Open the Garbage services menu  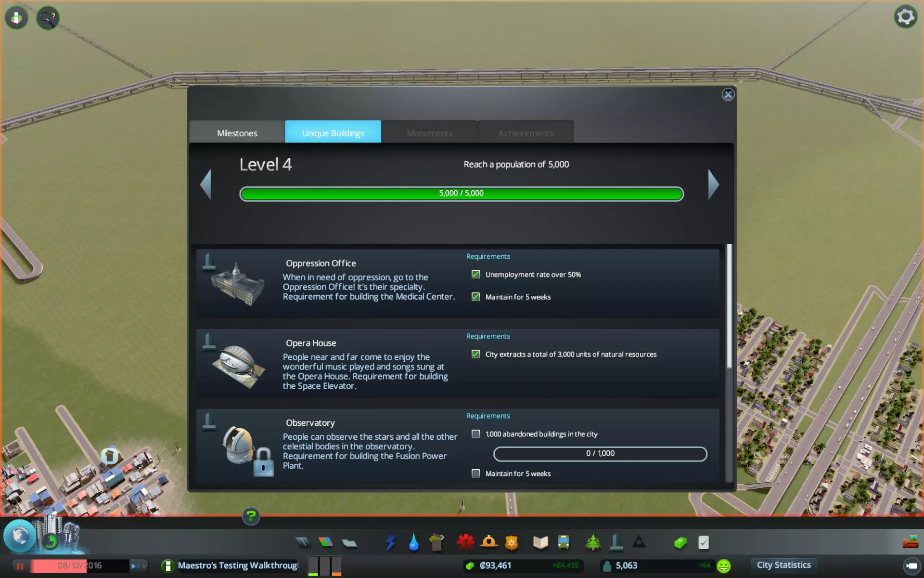click(x=436, y=542)
